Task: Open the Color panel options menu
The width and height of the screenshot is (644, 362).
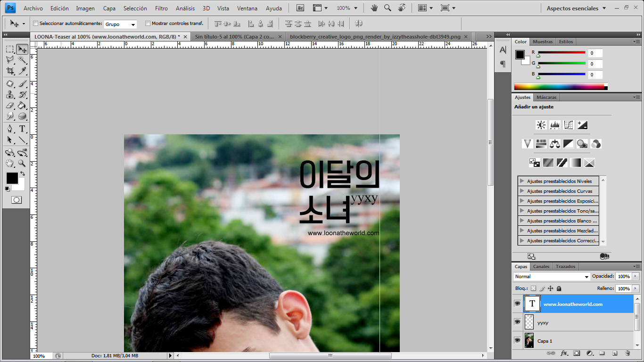Action: coord(636,41)
